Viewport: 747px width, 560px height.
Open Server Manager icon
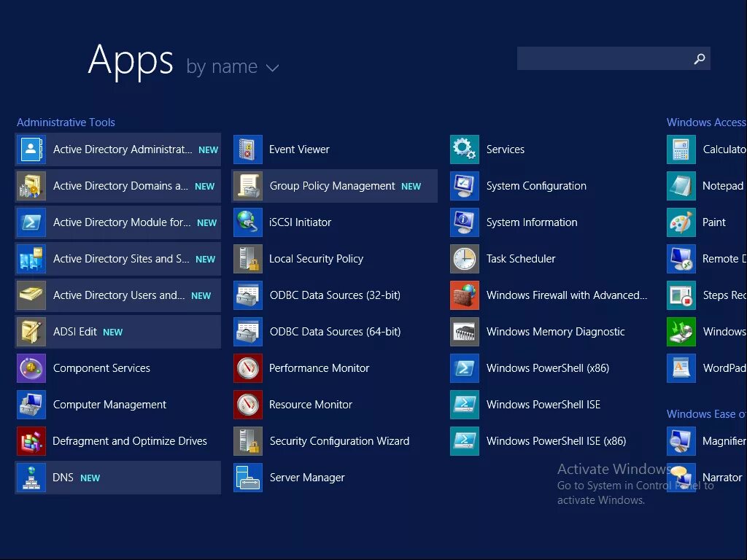point(248,477)
